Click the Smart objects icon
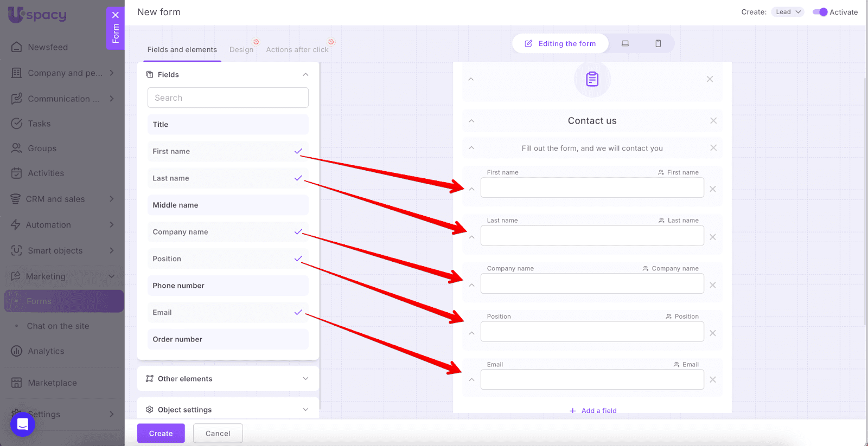 pos(17,250)
